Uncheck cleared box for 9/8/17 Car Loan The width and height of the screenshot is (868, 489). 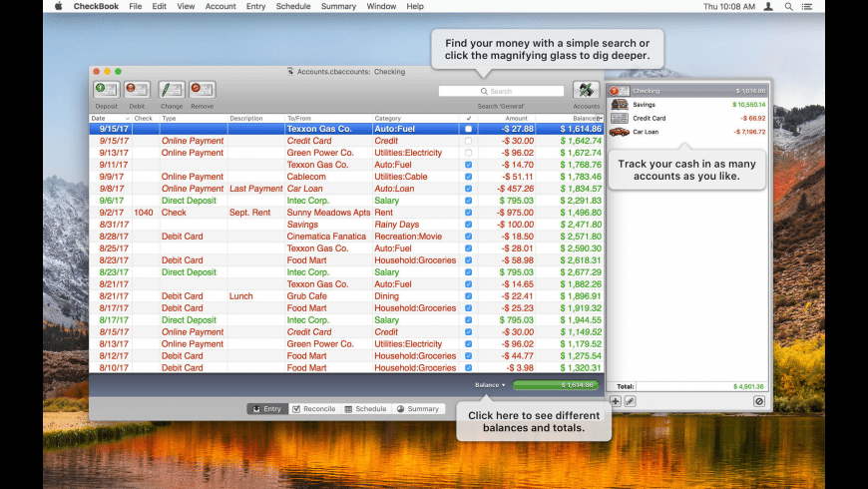468,189
